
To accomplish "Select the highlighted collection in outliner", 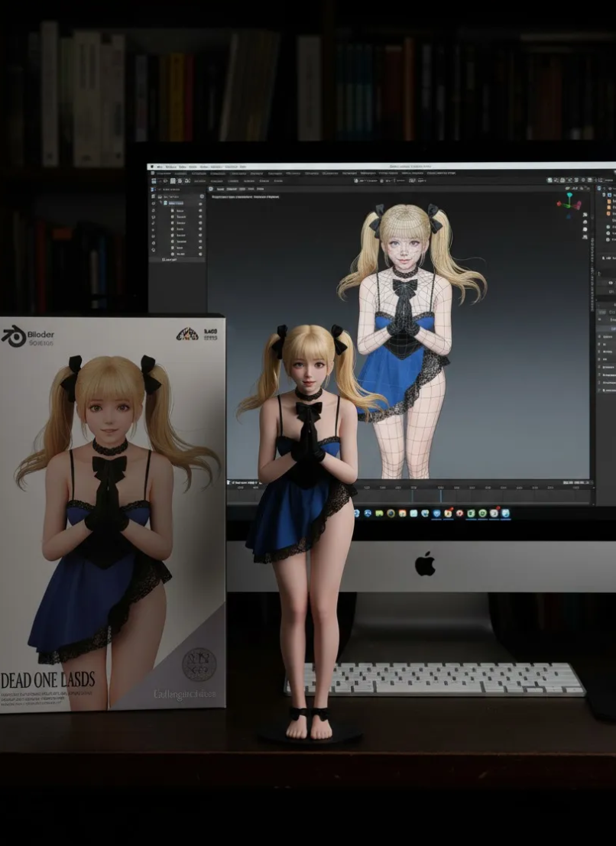I will [x=176, y=203].
